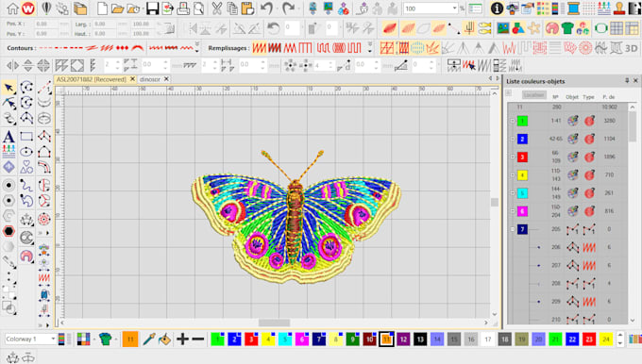Expand color 2 group in object list
Image resolution: width=642 pixels, height=364 pixels.
(513, 139)
